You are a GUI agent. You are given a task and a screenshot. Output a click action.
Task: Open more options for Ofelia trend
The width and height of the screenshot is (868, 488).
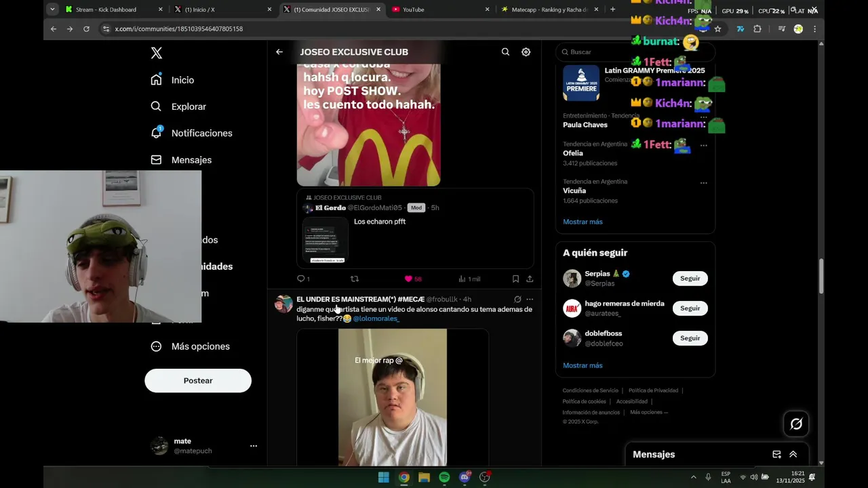[x=703, y=145]
